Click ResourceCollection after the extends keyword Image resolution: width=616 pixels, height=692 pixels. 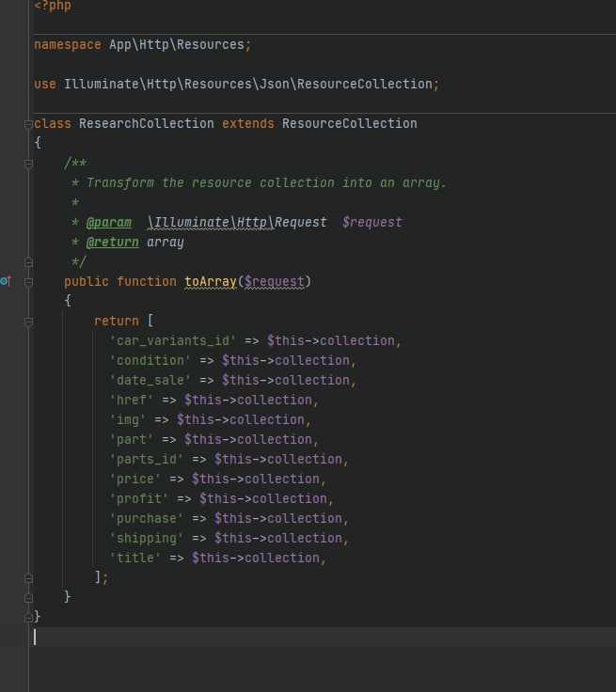click(x=349, y=123)
